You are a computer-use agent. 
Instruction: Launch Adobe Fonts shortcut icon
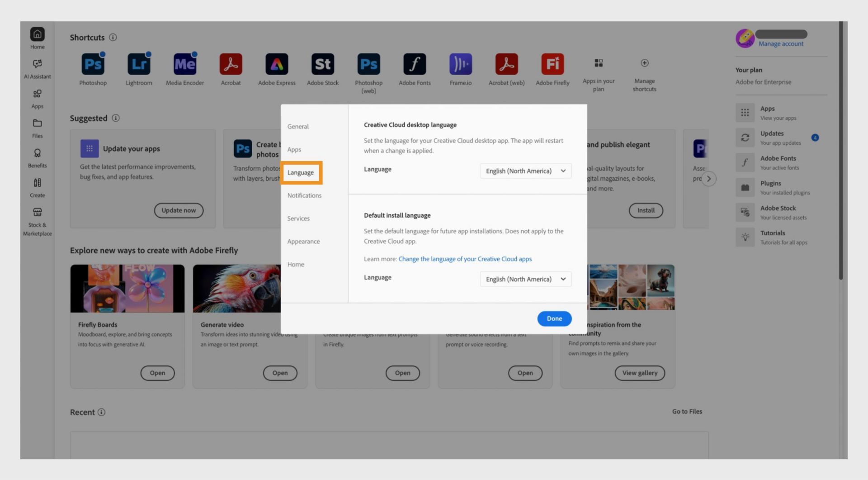[415, 64]
